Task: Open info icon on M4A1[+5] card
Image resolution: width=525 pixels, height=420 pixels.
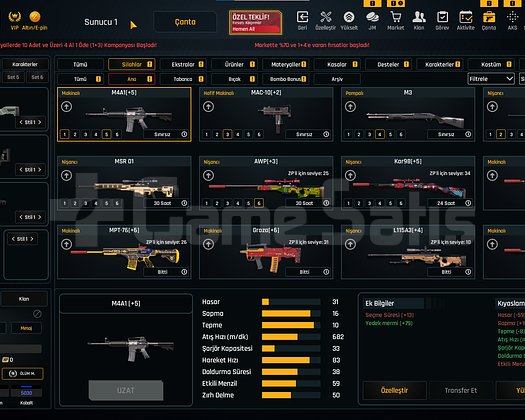Action: [184, 134]
